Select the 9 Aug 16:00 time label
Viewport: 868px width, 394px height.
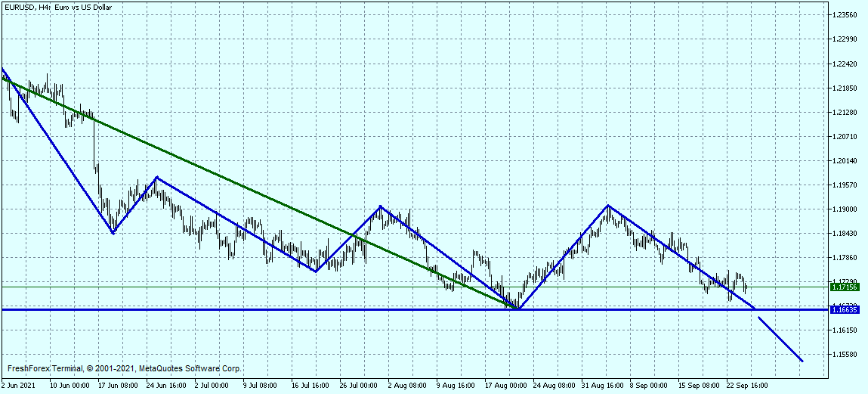point(456,385)
